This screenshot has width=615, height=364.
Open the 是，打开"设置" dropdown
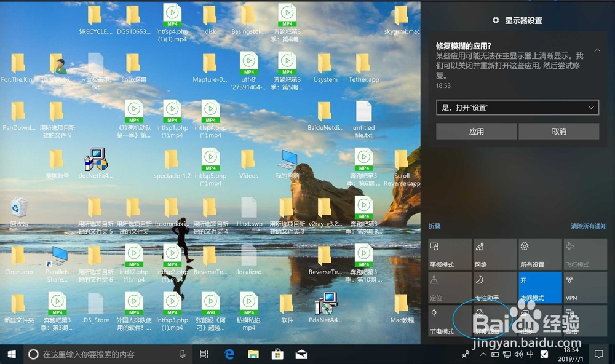517,107
